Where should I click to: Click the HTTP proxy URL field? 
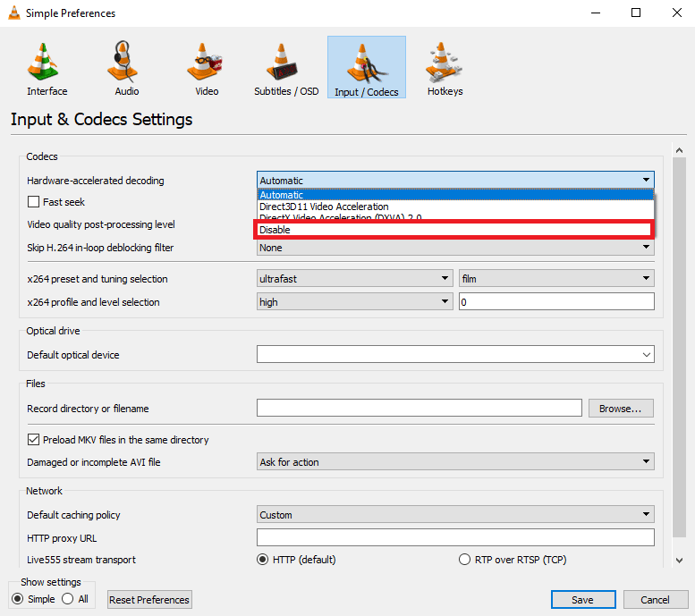click(455, 537)
